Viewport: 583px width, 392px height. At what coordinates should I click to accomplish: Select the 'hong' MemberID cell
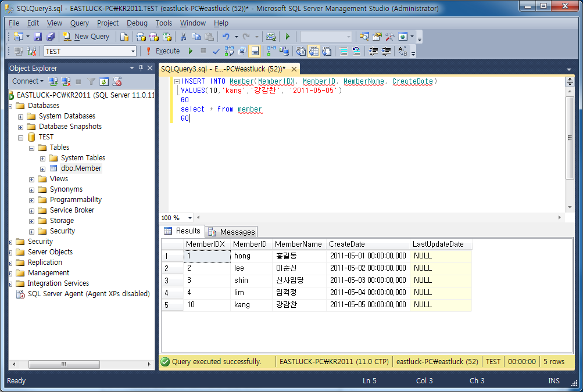252,256
